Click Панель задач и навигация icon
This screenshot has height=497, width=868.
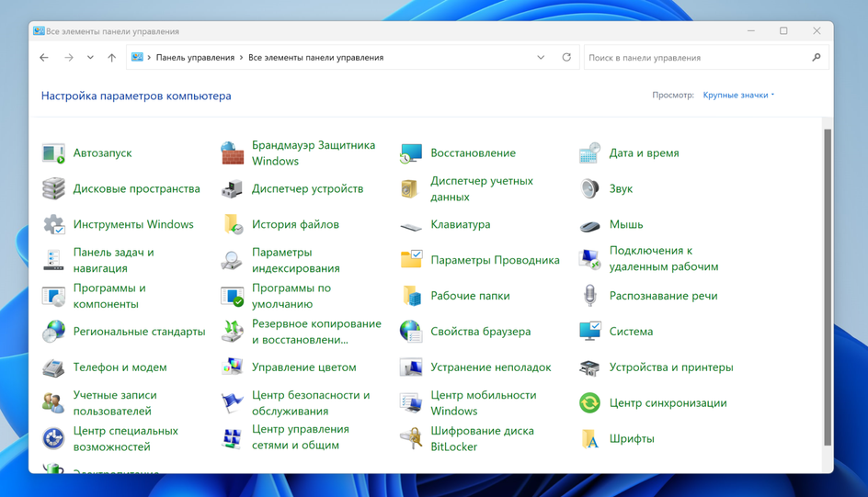[53, 260]
